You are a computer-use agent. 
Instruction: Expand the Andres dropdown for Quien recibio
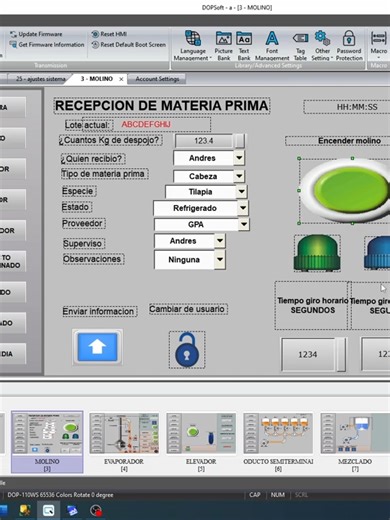(239, 158)
